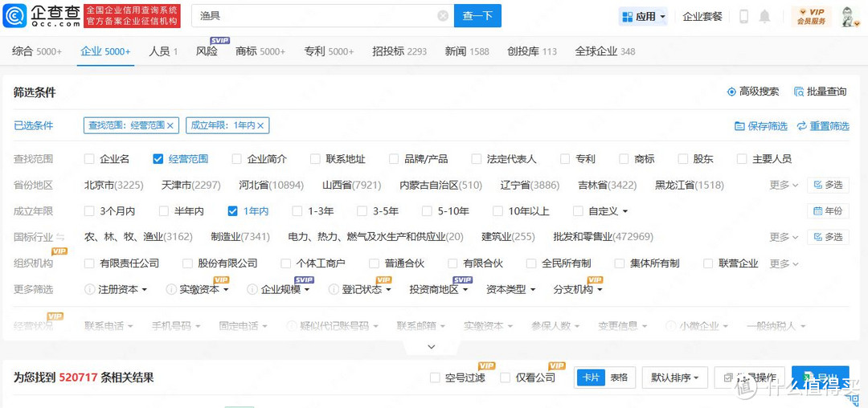Click the 批量查询 icon
The height and width of the screenshot is (408, 868).
pos(798,92)
